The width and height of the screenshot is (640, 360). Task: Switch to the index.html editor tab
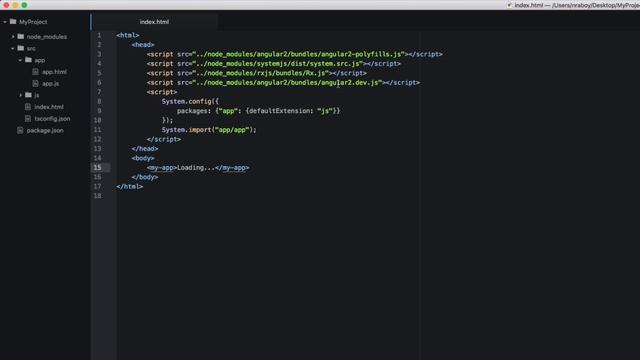pyautogui.click(x=154, y=22)
